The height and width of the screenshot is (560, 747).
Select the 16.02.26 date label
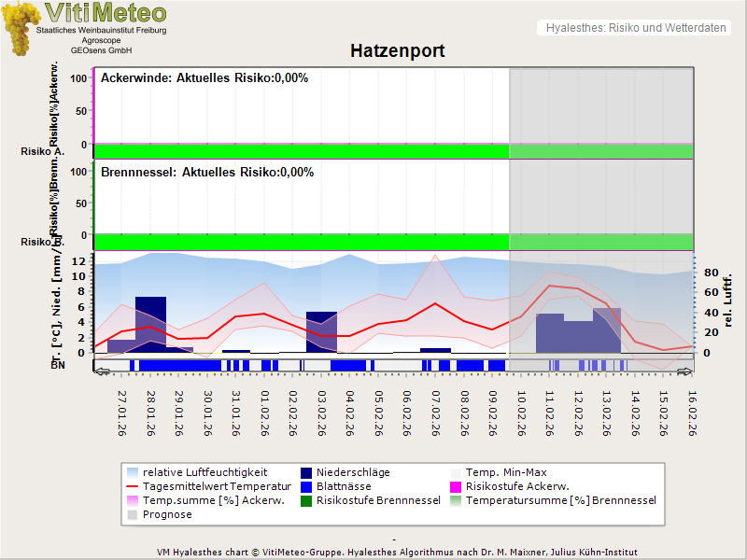click(690, 413)
